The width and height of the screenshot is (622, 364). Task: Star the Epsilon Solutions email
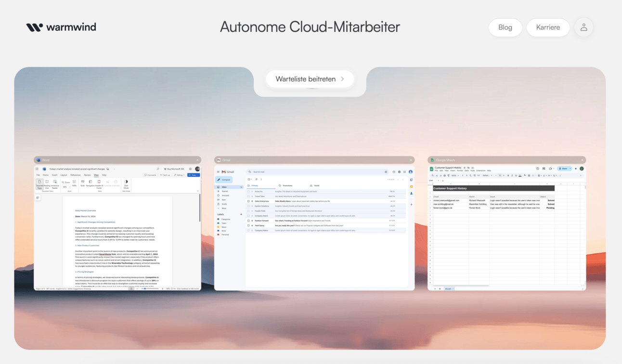(252, 206)
